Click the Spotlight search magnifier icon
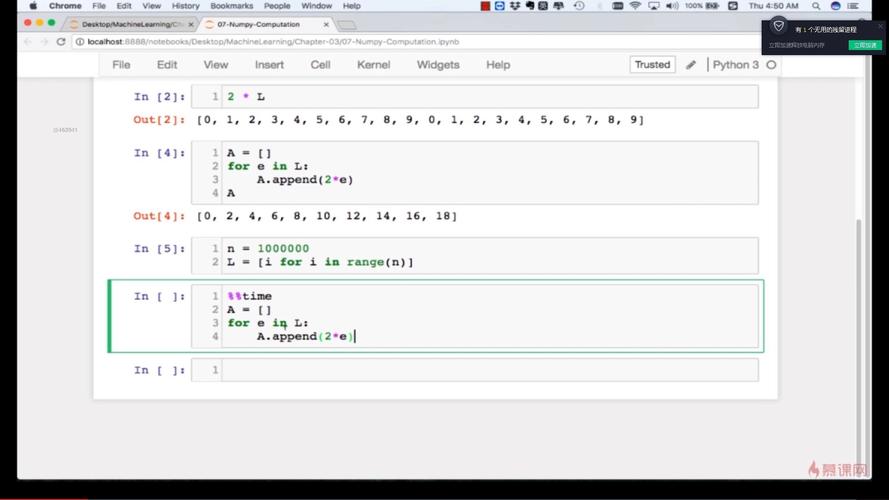 click(x=814, y=6)
